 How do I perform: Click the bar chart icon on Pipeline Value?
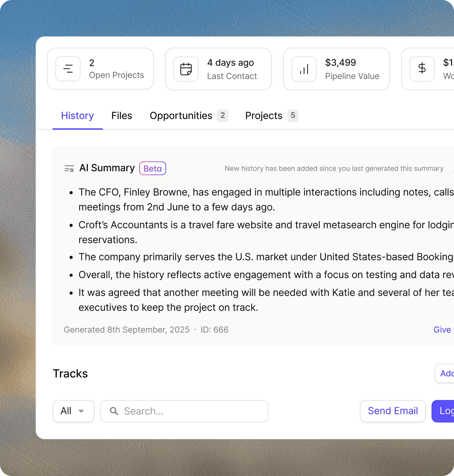click(304, 69)
